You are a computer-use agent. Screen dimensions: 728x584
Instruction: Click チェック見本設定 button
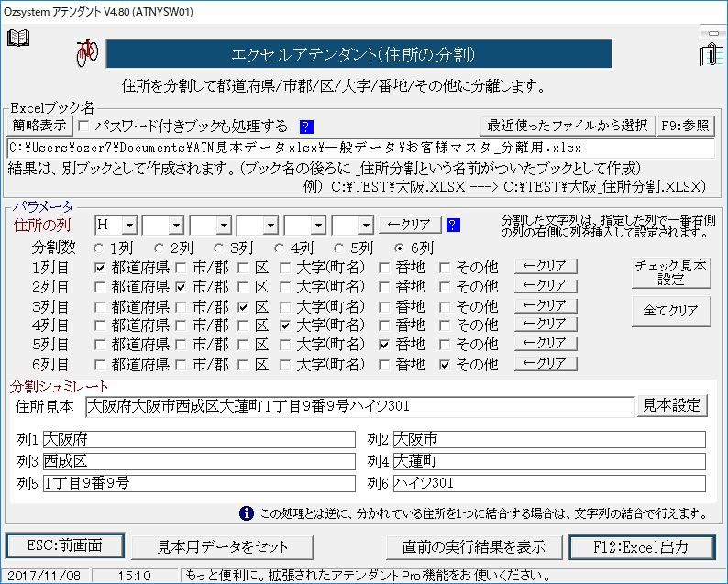[671, 273]
